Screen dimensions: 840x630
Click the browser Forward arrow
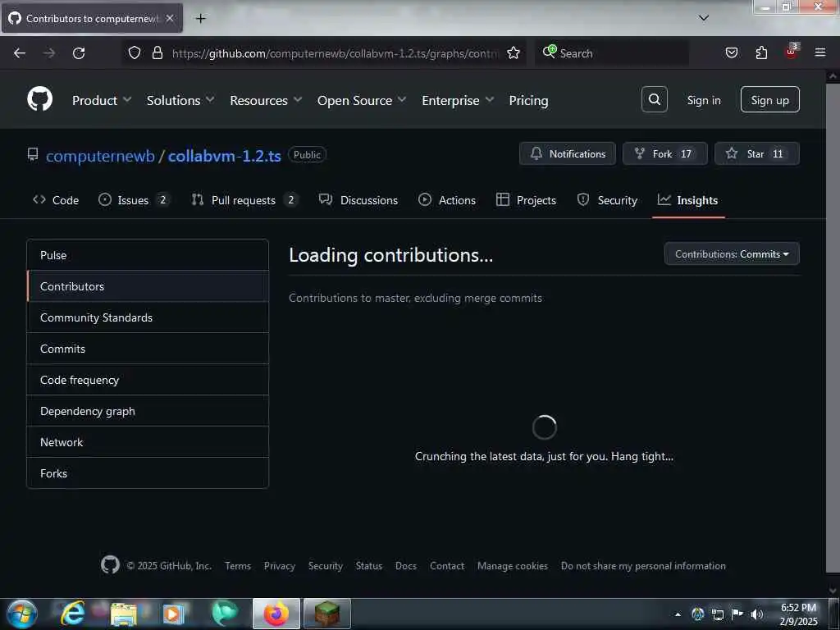click(x=49, y=53)
